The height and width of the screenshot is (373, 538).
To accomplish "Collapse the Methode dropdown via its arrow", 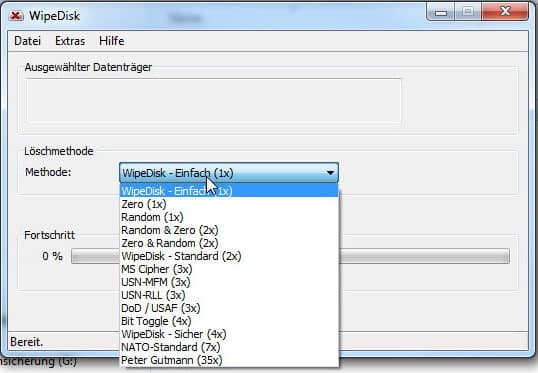I will click(330, 173).
